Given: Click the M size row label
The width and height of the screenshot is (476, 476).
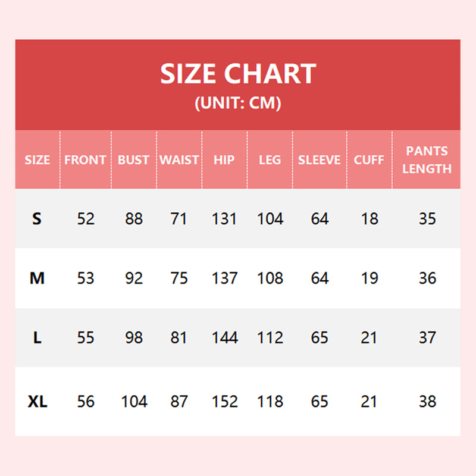Looking at the screenshot, I should (x=37, y=278).
